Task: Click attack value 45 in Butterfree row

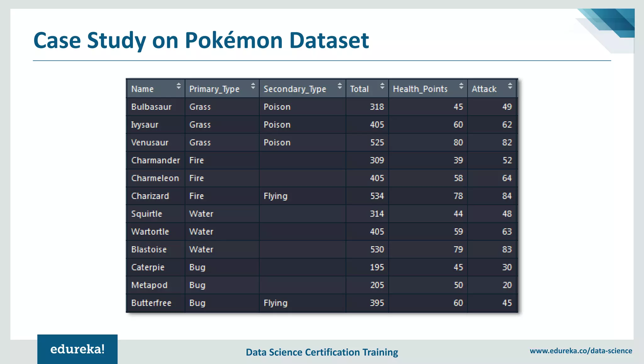Action: [507, 303]
